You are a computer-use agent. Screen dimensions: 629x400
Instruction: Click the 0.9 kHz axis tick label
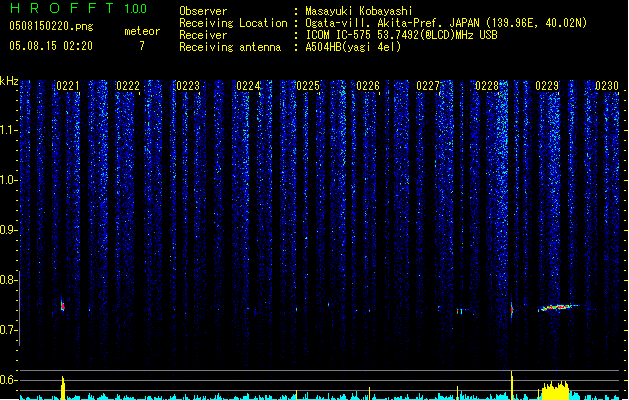[8, 230]
